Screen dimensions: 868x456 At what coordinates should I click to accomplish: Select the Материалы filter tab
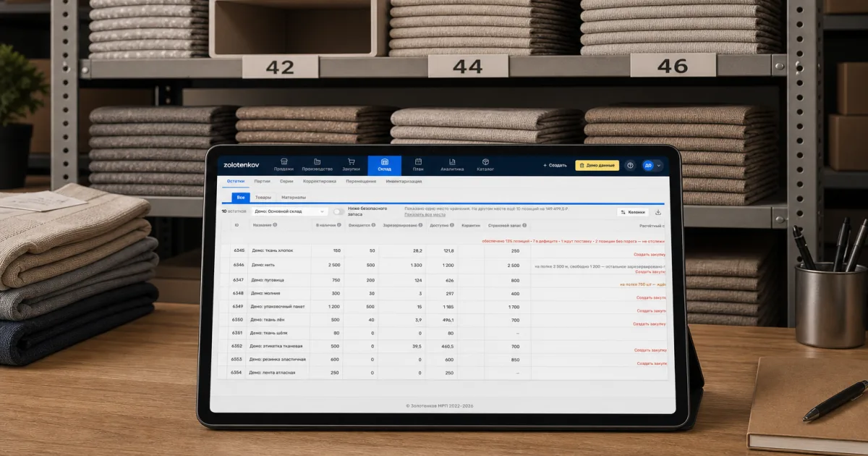click(294, 198)
